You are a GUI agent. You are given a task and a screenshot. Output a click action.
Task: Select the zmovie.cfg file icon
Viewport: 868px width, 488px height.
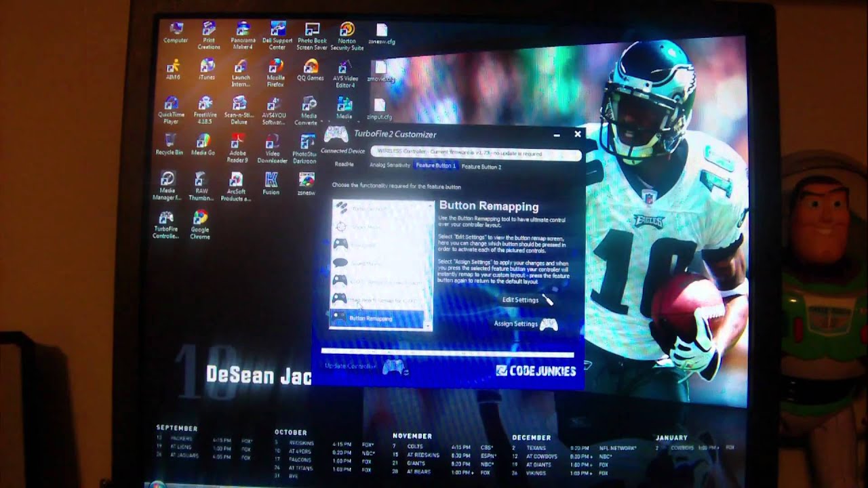[380, 72]
